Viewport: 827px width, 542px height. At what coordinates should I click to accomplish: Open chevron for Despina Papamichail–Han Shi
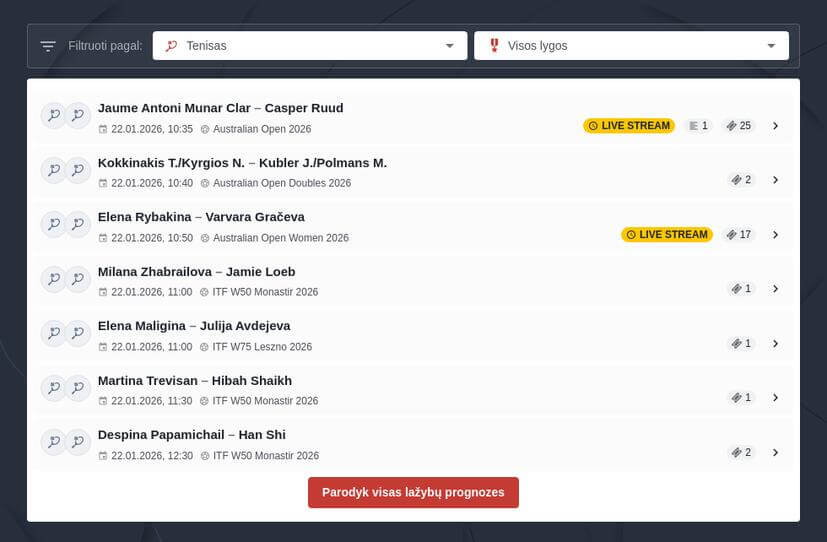(x=776, y=453)
